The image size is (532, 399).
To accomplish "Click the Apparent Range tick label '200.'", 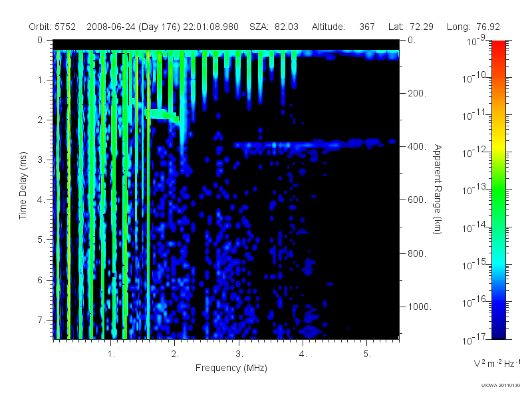I will 417,93.
